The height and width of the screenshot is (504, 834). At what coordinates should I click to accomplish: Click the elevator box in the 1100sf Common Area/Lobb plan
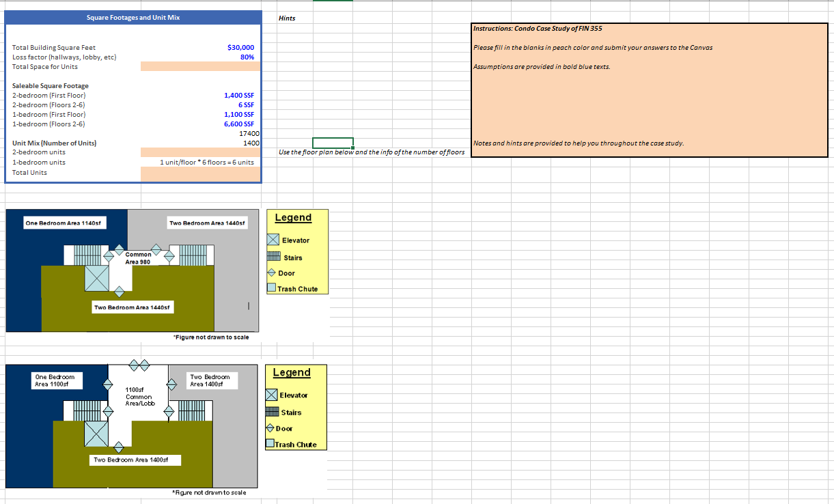pos(97,434)
